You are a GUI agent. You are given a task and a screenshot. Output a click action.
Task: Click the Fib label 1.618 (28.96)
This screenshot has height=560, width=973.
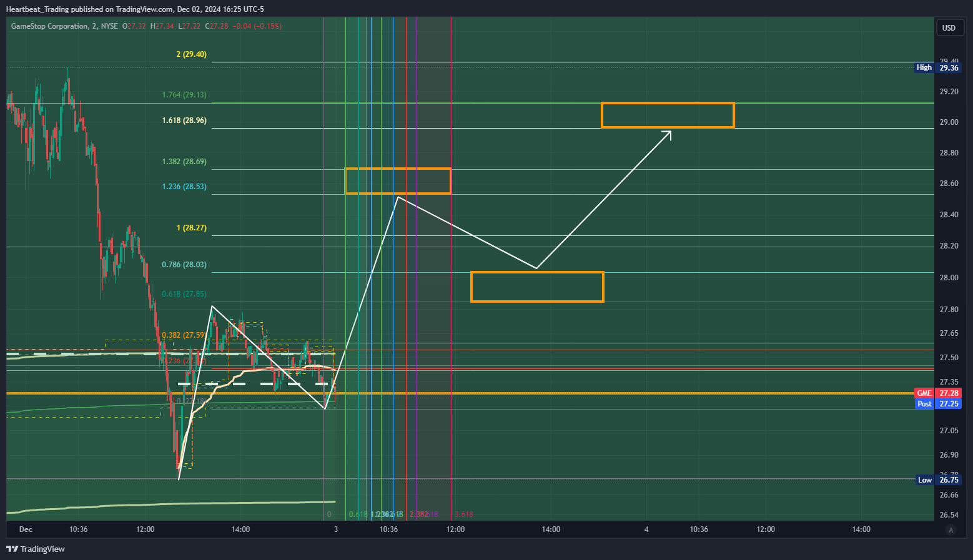click(x=184, y=120)
